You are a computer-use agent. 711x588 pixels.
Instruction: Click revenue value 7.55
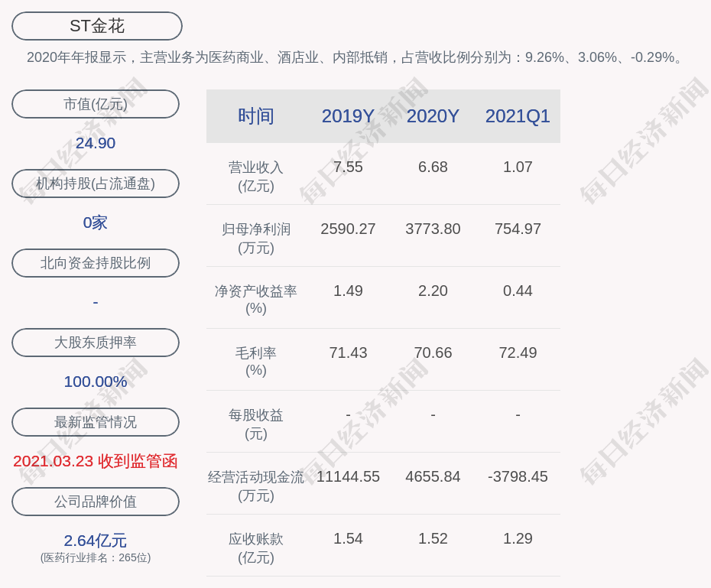348,167
